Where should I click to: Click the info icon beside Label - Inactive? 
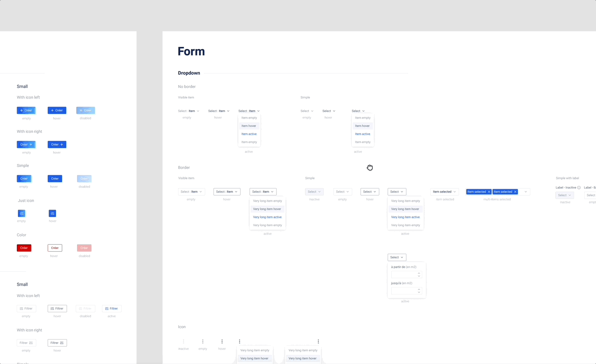[579, 188]
